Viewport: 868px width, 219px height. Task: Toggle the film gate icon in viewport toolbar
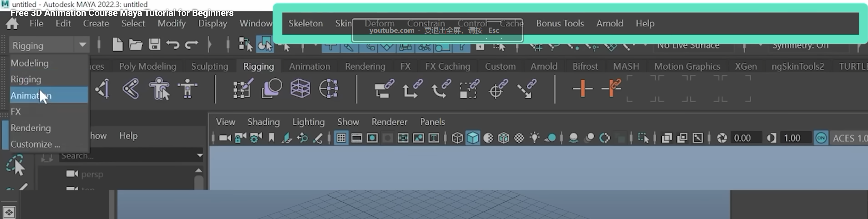[356, 138]
